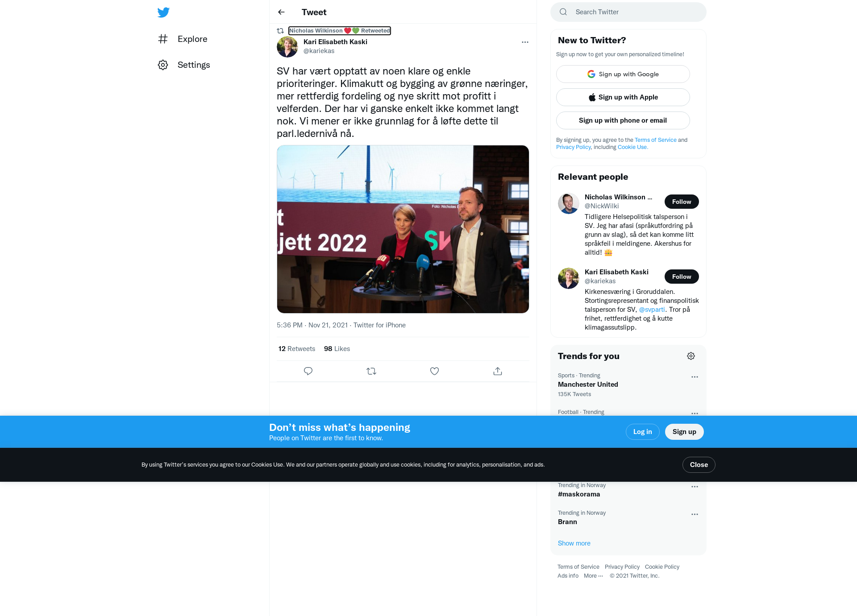This screenshot has width=857, height=616.
Task: Open Trends for you settings gear
Action: (x=691, y=356)
